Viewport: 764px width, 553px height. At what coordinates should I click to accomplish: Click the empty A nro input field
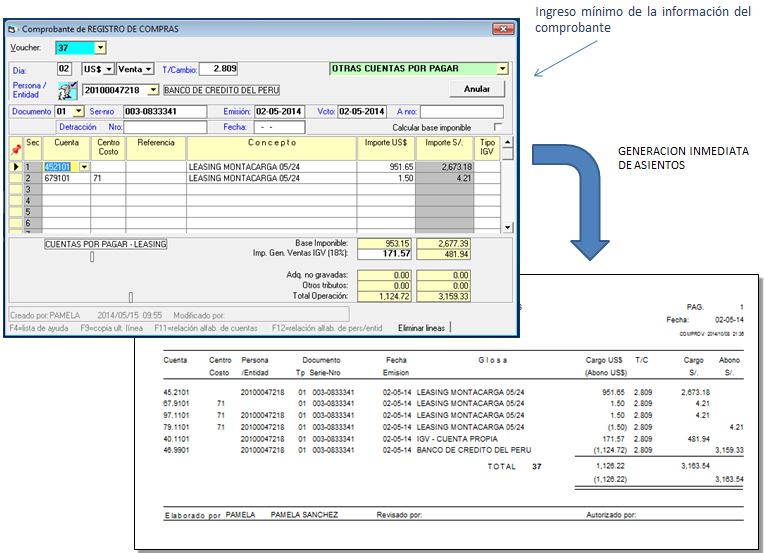coord(461,112)
